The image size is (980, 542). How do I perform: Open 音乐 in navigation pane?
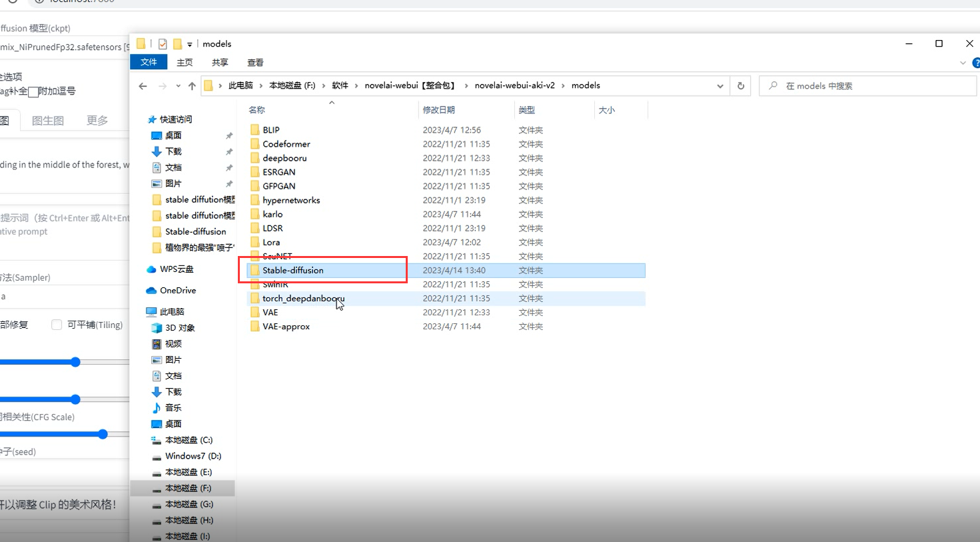tap(173, 407)
